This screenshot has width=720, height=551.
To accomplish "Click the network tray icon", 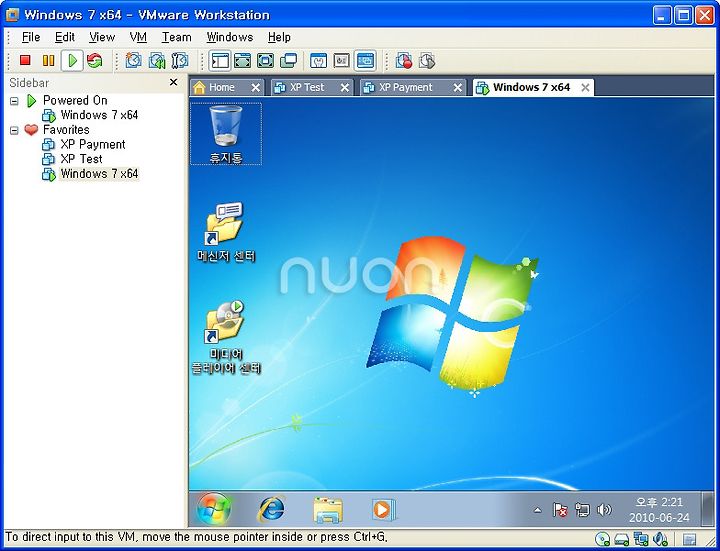I will (x=582, y=510).
